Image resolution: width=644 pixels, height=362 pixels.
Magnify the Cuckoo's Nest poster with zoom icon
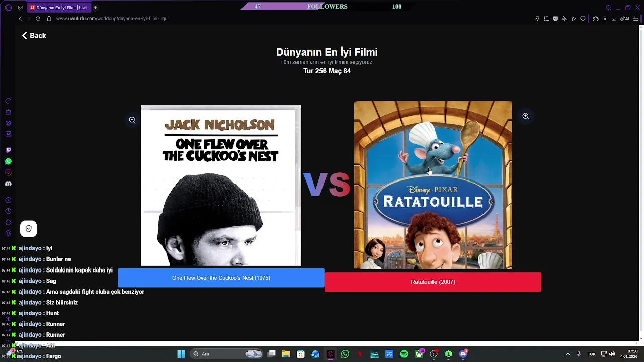132,120
